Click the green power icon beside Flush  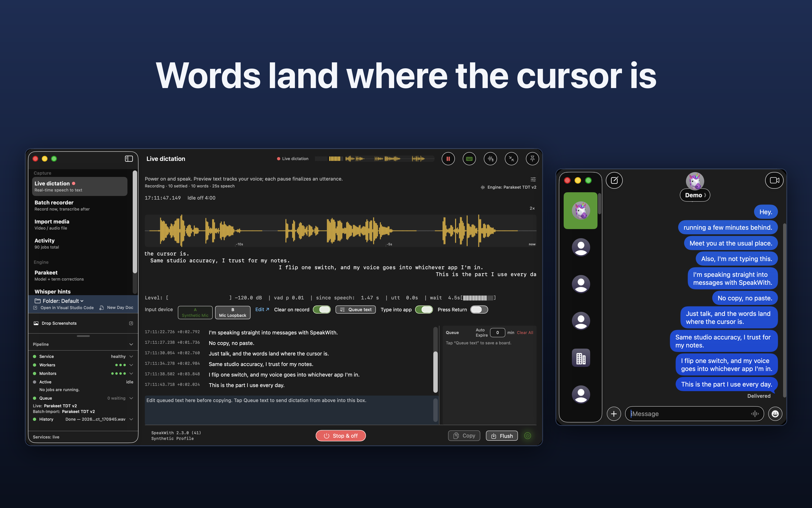(x=528, y=436)
